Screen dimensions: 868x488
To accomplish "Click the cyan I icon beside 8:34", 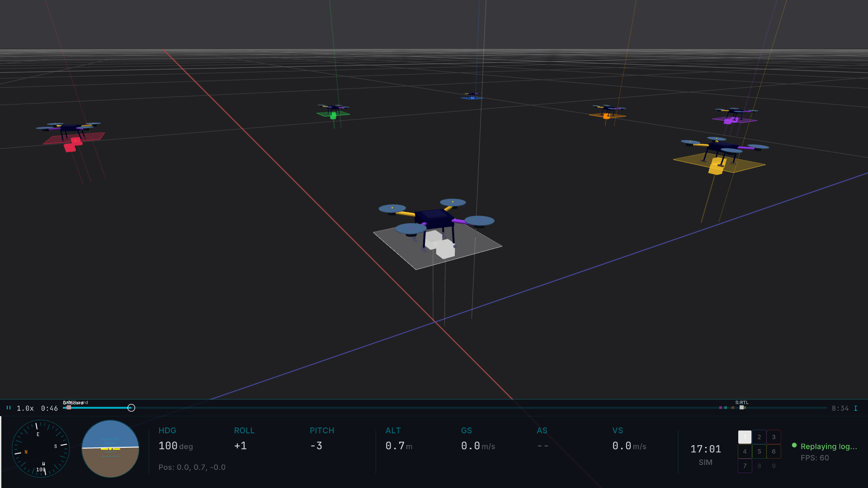I will (855, 408).
